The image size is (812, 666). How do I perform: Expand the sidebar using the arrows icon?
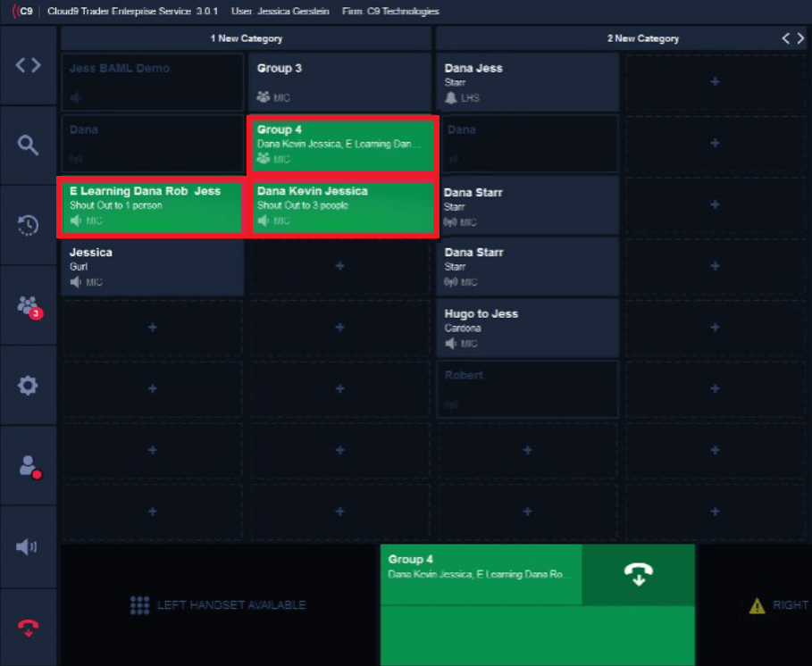28,64
